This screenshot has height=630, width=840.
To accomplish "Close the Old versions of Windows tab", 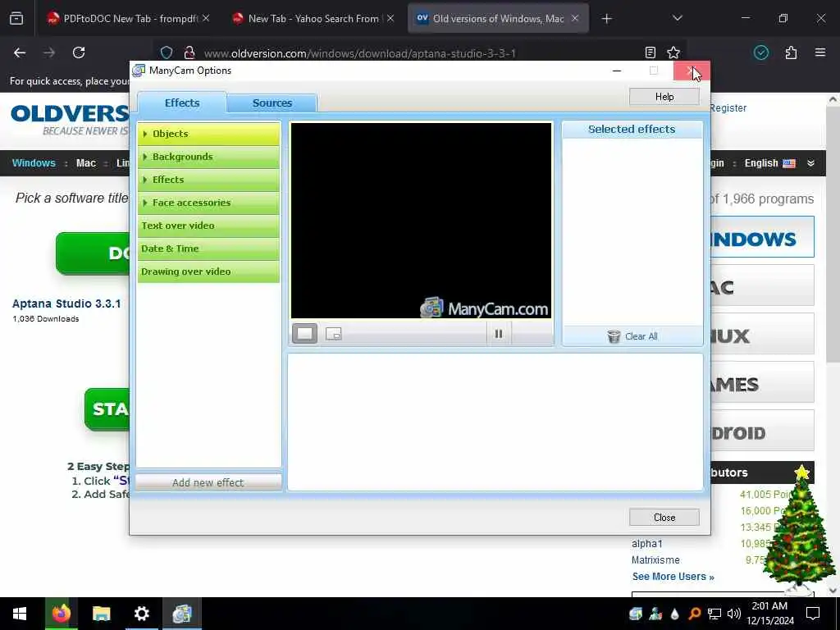I will 575,19.
